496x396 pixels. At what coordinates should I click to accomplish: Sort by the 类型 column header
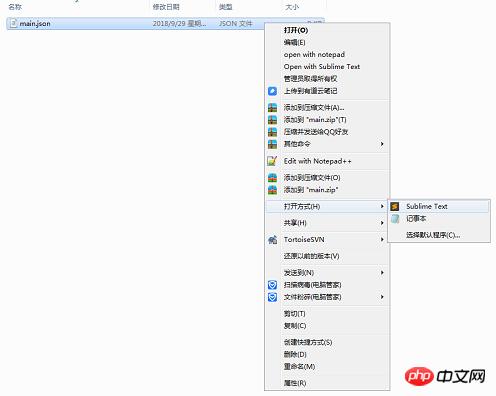pyautogui.click(x=226, y=7)
